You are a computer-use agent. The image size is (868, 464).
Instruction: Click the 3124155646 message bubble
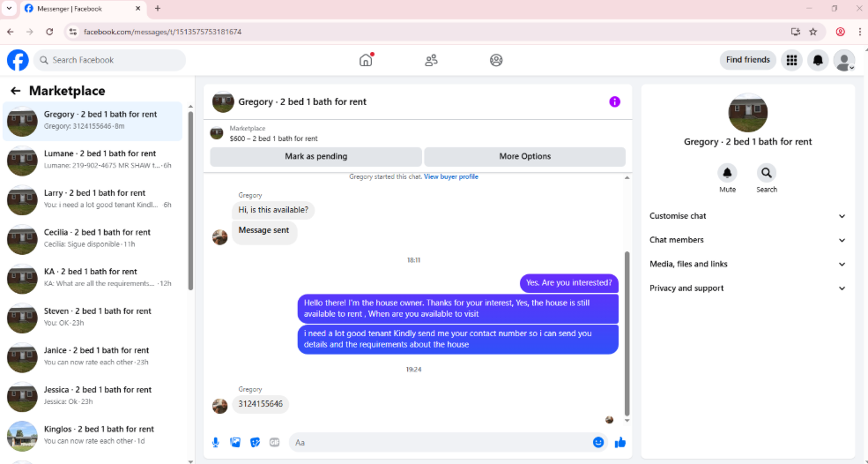[260, 404]
